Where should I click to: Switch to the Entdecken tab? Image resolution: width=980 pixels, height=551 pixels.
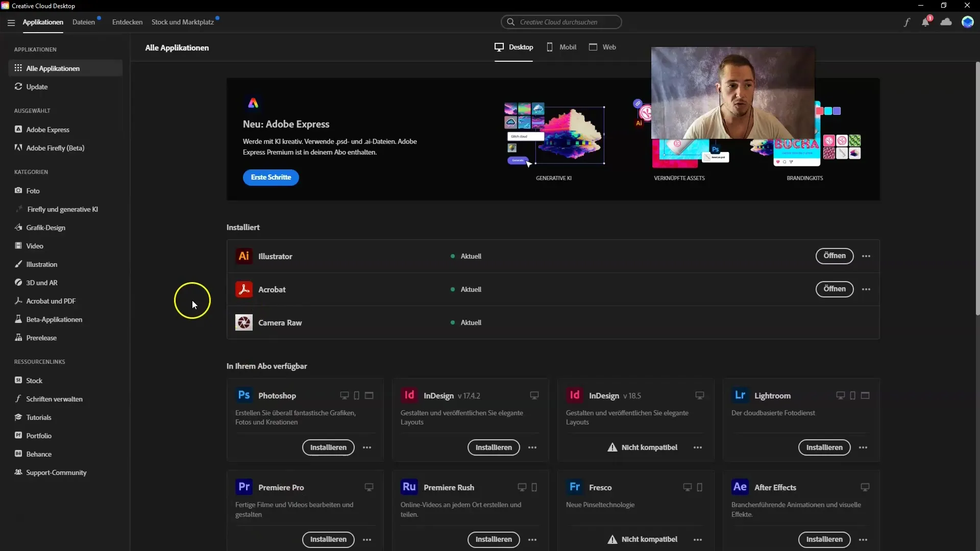[x=127, y=22]
